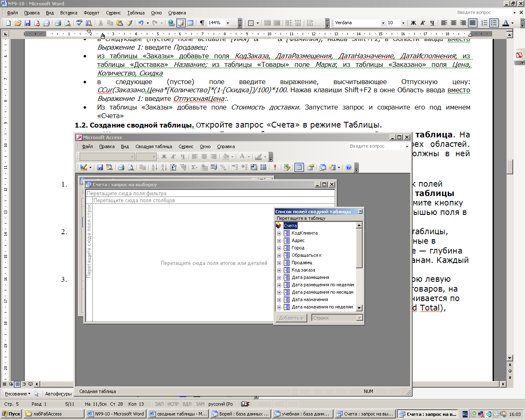This screenshot has height=420, width=525.
Task: Open Таблица menu in Word
Action: (136, 13)
